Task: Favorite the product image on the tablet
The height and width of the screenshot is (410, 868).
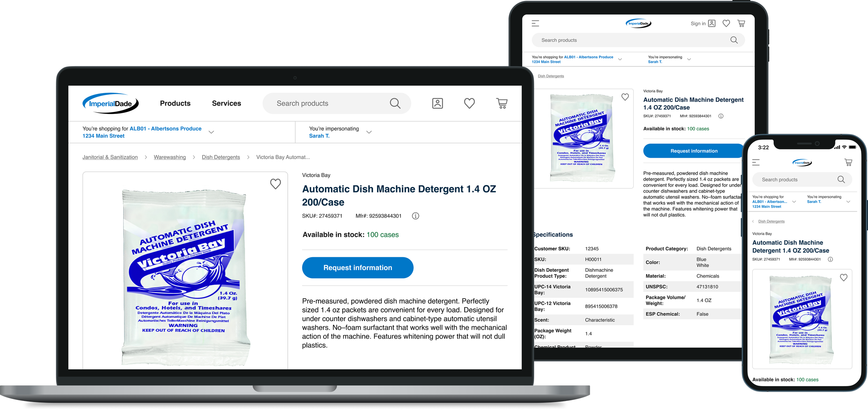Action: pyautogui.click(x=625, y=97)
